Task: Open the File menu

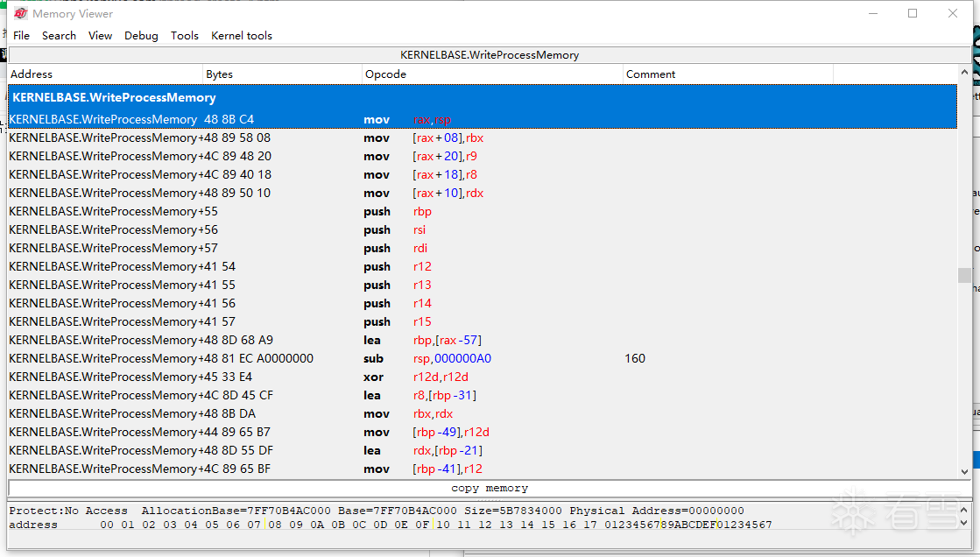Action: click(21, 36)
